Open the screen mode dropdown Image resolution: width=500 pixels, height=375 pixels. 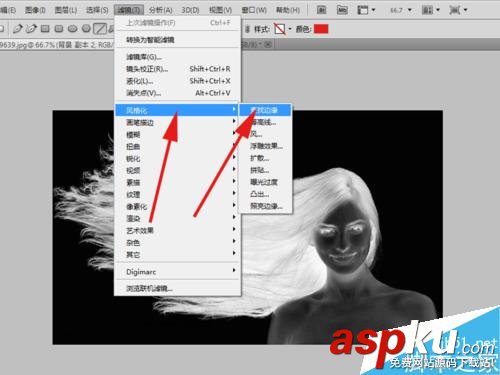(458, 10)
